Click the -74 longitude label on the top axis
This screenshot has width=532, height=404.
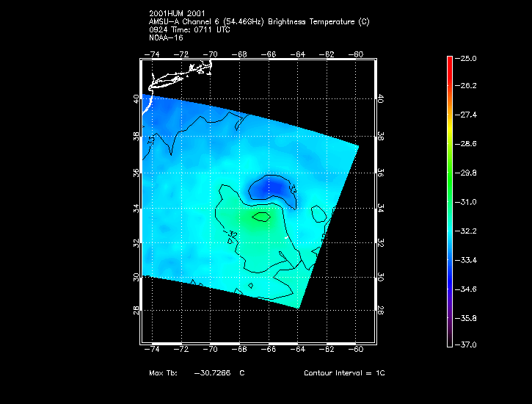point(153,54)
